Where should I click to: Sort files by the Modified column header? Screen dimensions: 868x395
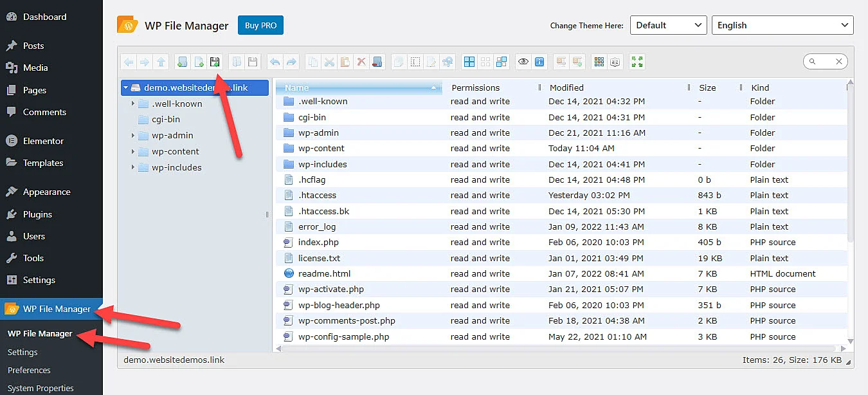[617, 87]
